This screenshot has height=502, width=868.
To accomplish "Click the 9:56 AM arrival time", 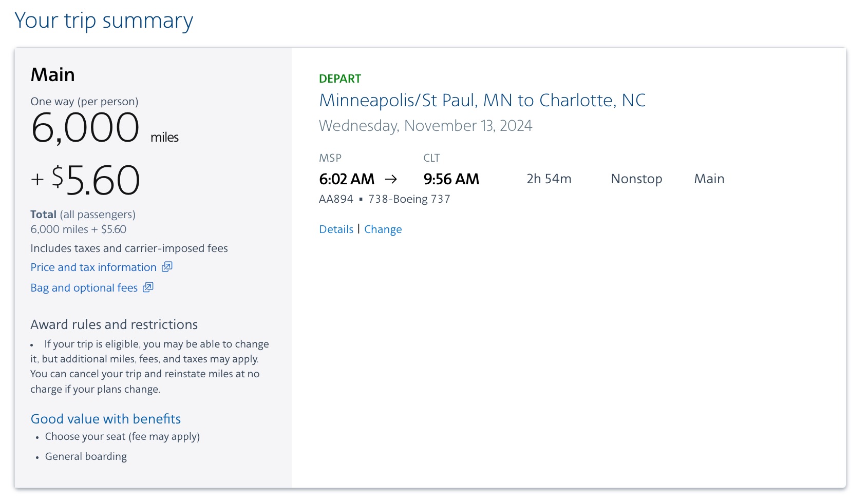I will click(451, 179).
